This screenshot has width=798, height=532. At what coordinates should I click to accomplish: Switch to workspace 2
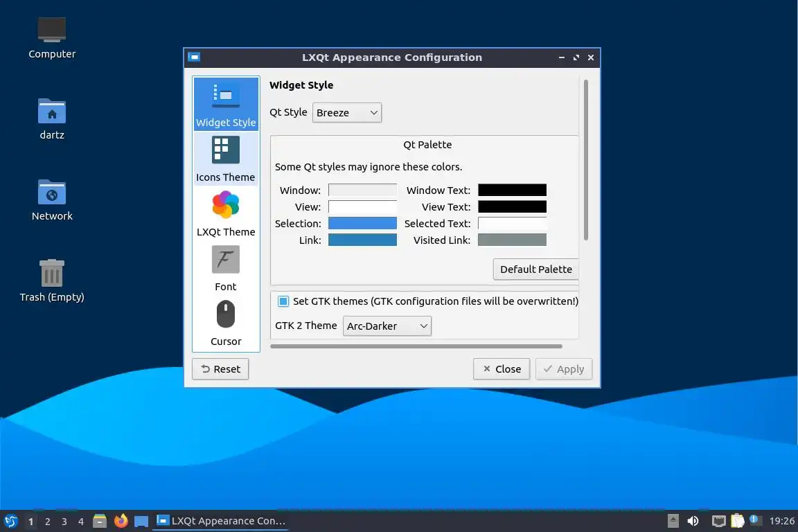click(x=48, y=522)
